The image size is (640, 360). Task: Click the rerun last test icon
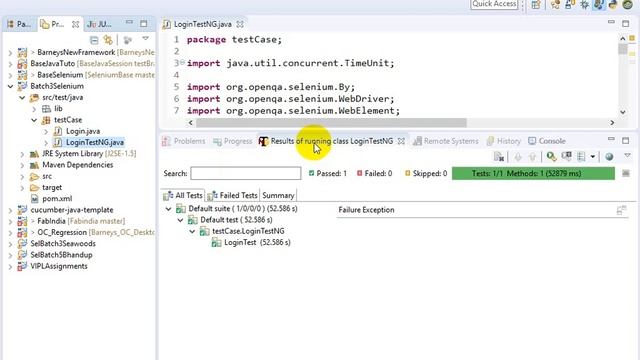(551, 157)
